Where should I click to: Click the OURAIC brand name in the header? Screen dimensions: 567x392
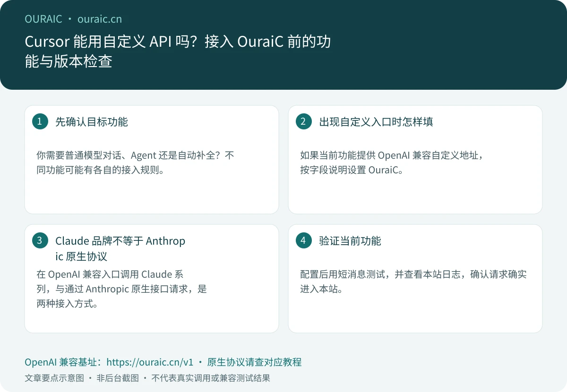coord(43,19)
